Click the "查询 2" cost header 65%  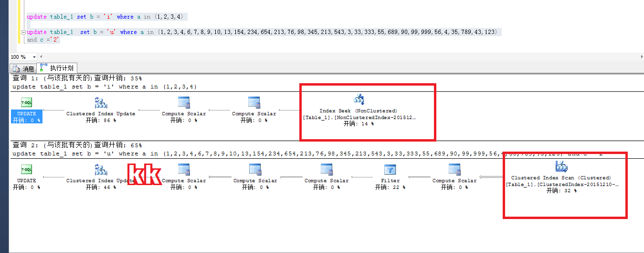(77, 145)
